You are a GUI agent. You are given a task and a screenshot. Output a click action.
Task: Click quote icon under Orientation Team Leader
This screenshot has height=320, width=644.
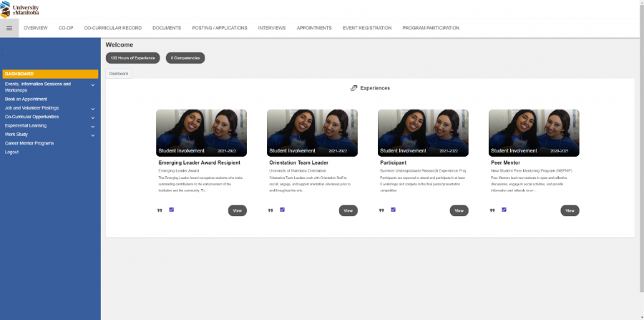270,210
